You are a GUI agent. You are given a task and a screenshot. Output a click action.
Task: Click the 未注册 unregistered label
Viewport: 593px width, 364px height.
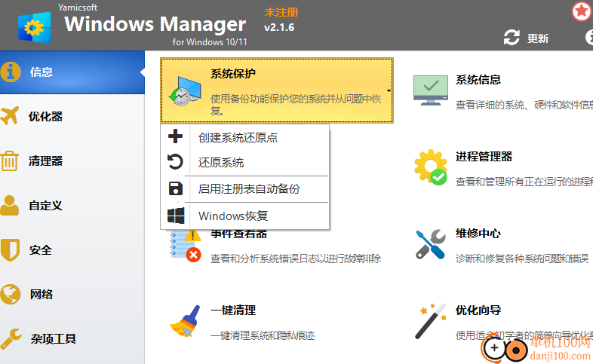click(x=281, y=13)
